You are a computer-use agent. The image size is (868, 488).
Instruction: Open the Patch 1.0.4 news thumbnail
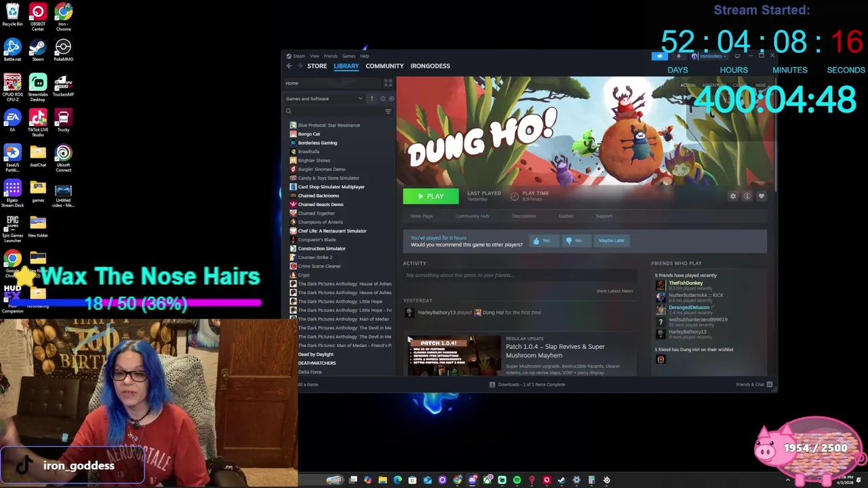[x=454, y=356]
